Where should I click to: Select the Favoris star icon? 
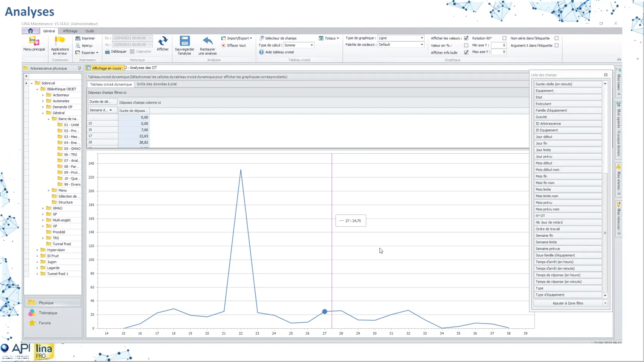(32, 323)
